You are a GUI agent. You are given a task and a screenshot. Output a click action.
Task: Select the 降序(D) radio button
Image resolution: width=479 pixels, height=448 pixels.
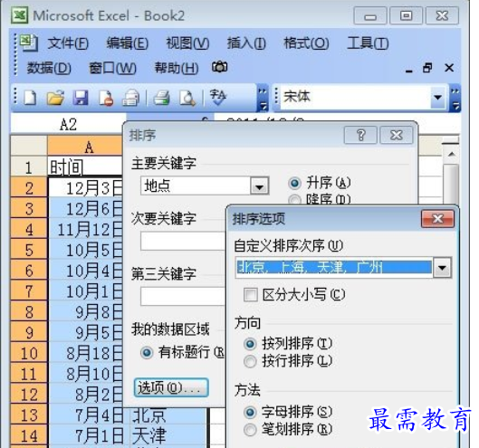(x=294, y=199)
